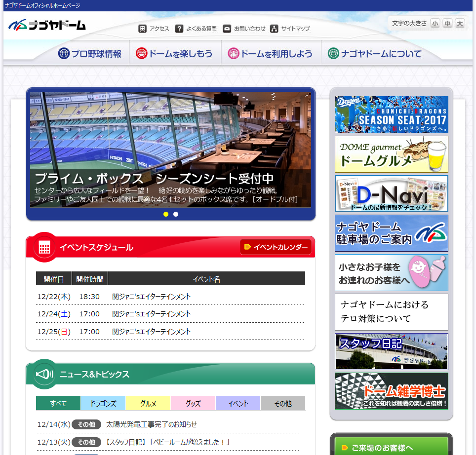Select the グルメ news tab
Viewport: 476px width, 455px height.
click(148, 403)
